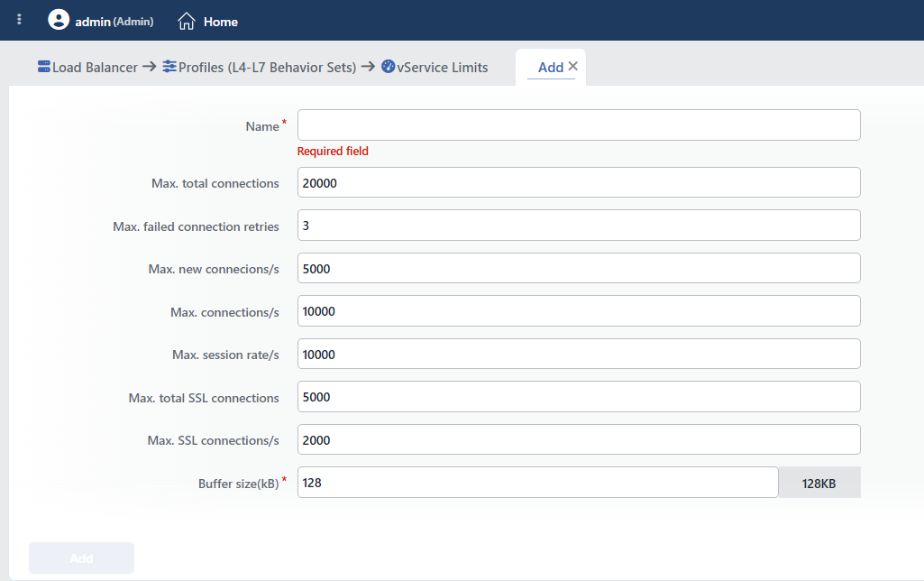Image resolution: width=924 pixels, height=581 pixels.
Task: Navigate to Load Balancer breadcrumb
Action: [x=95, y=68]
